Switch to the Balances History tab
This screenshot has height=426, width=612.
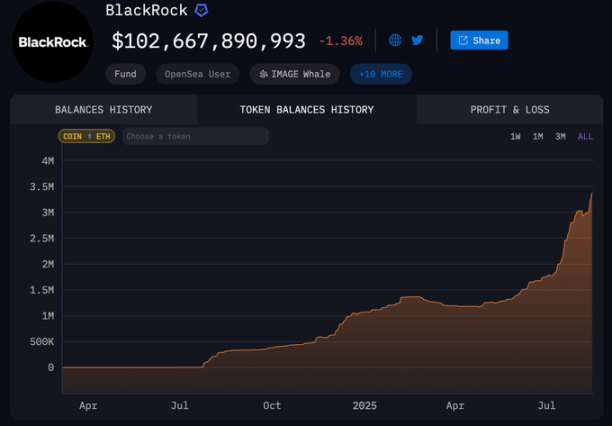[x=104, y=110]
